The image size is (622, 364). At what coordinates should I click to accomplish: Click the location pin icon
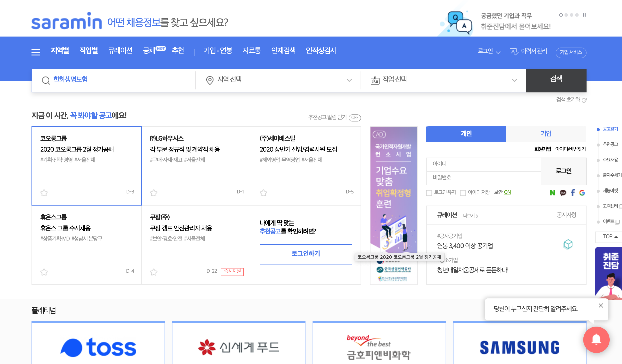click(x=209, y=80)
